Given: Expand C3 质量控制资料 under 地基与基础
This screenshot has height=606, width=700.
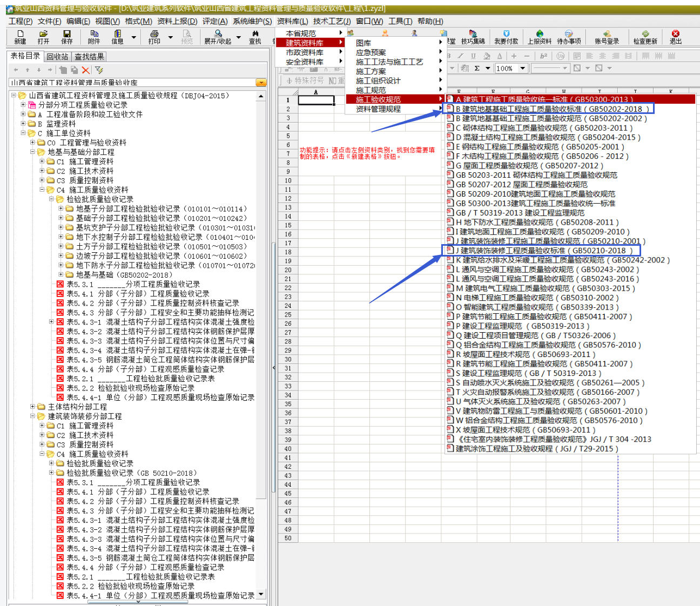Looking at the screenshot, I should click(x=42, y=180).
